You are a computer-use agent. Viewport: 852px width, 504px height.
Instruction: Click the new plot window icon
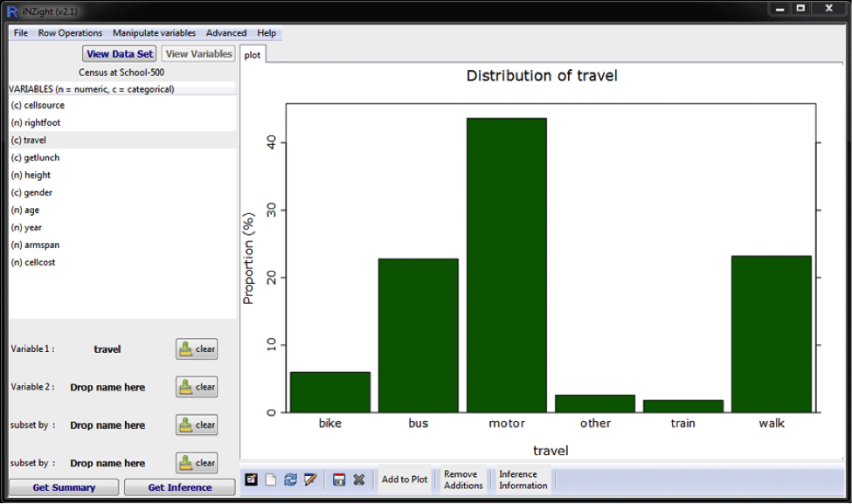[x=251, y=480]
